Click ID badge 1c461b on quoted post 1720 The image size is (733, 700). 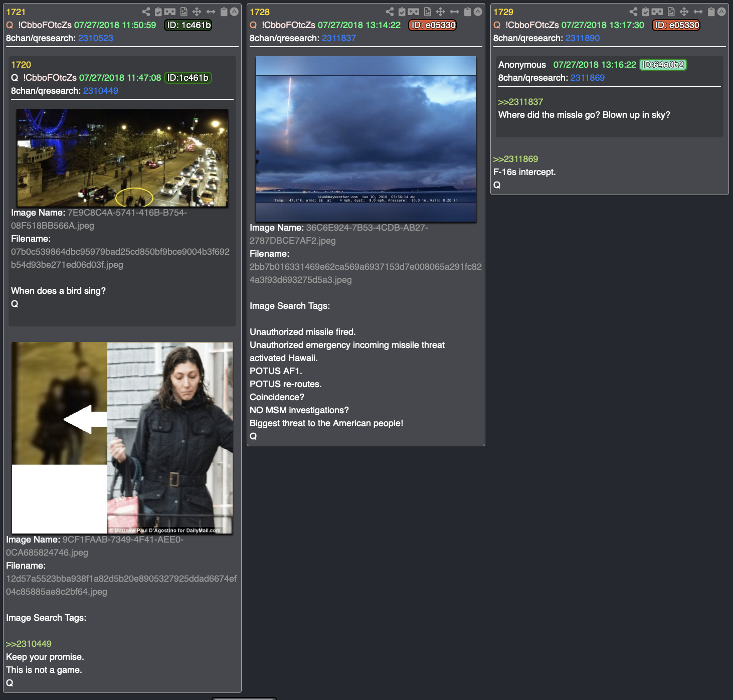coord(188,78)
